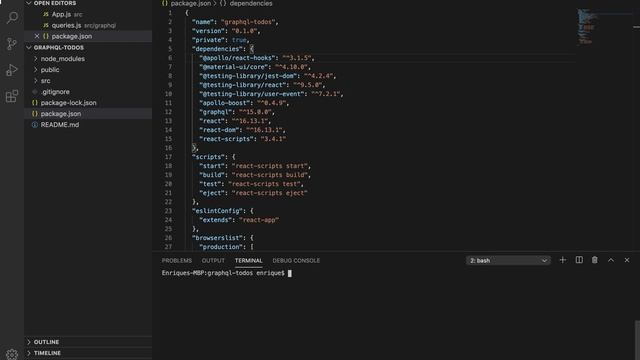Switch to the Output tab
The height and width of the screenshot is (360, 640).
(213, 260)
